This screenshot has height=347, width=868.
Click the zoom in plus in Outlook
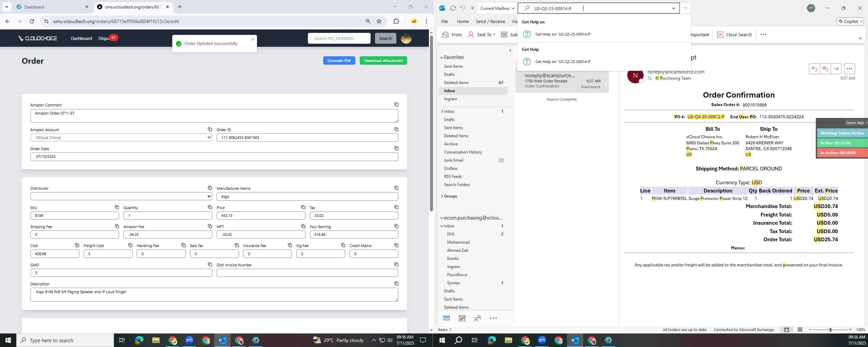(850, 330)
